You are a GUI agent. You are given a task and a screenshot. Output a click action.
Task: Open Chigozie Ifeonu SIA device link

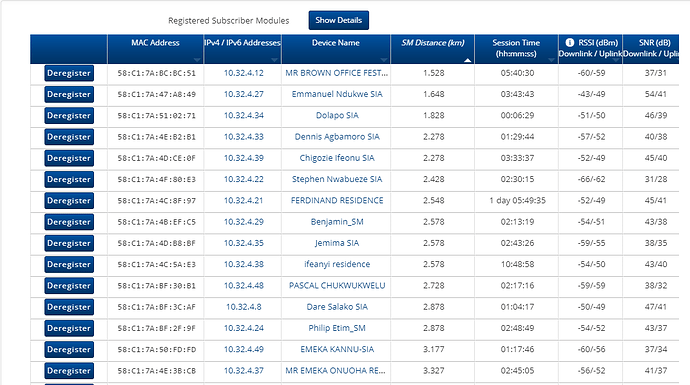pyautogui.click(x=337, y=158)
